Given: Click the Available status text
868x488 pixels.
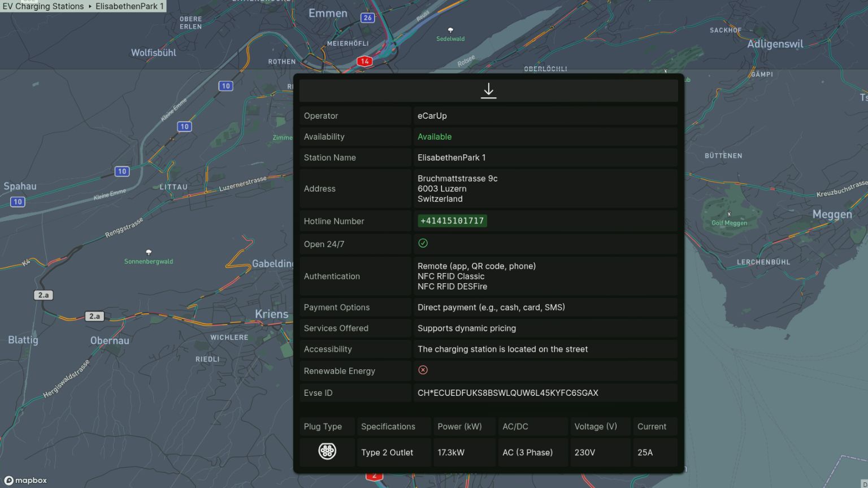Looking at the screenshot, I should pos(435,137).
